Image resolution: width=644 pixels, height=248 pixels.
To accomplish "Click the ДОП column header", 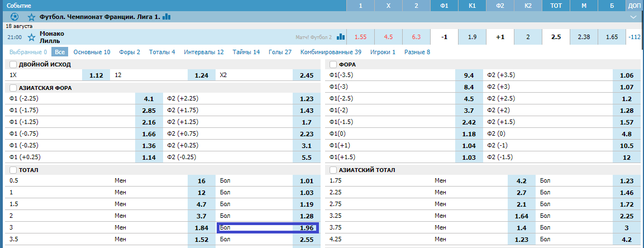I will click(x=635, y=6).
